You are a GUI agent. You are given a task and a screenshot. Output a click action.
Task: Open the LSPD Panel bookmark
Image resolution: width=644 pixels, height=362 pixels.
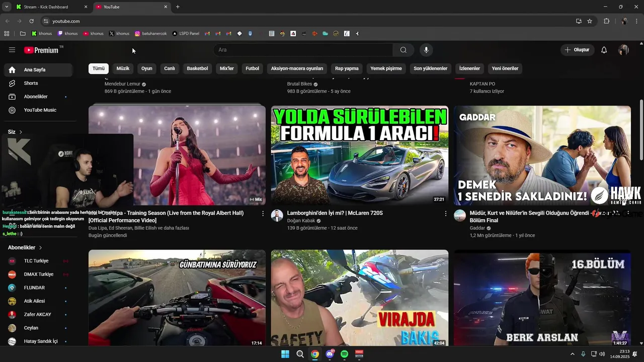[186, 34]
